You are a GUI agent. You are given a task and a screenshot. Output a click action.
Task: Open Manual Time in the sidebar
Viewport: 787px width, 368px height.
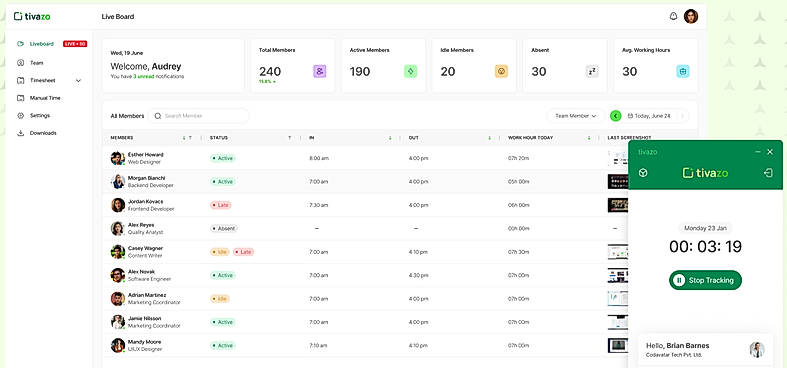pyautogui.click(x=45, y=98)
